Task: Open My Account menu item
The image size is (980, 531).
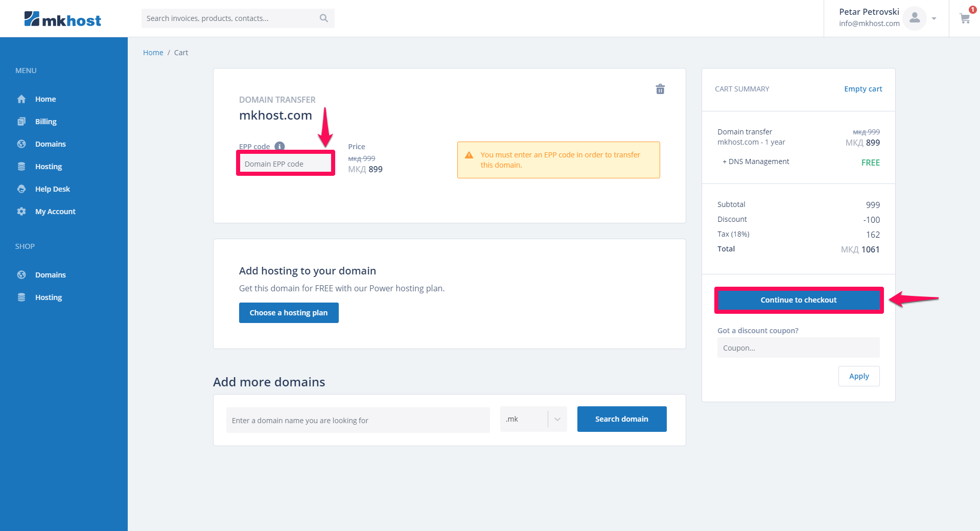Action: [55, 212]
